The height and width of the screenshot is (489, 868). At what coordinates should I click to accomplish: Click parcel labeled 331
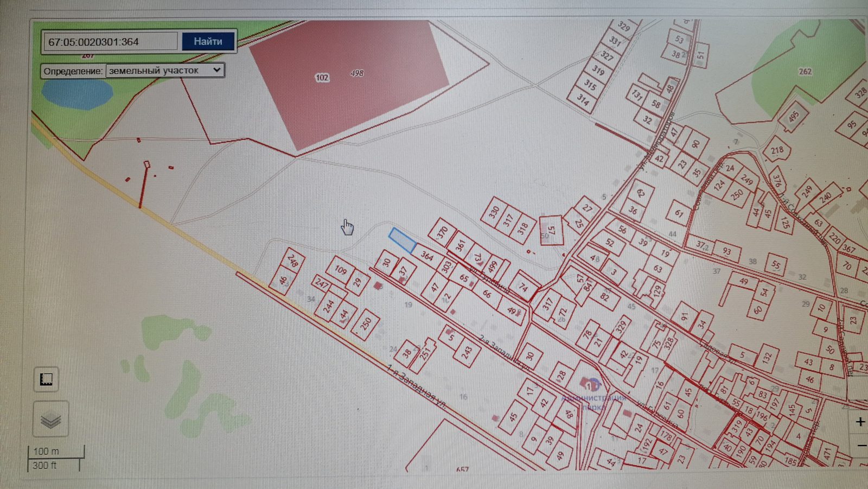615,41
